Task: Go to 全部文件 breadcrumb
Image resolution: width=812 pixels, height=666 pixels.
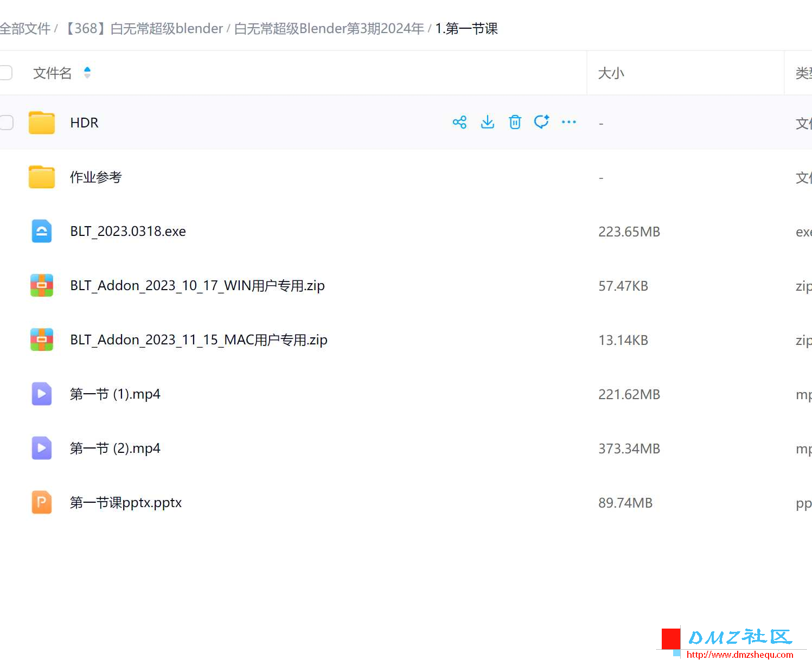Action: coord(25,29)
